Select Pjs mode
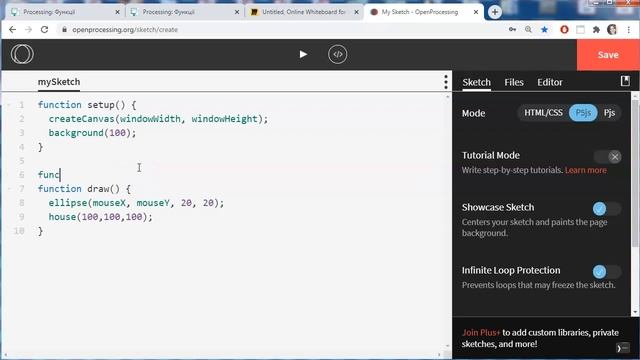The width and height of the screenshot is (640, 360). (609, 113)
